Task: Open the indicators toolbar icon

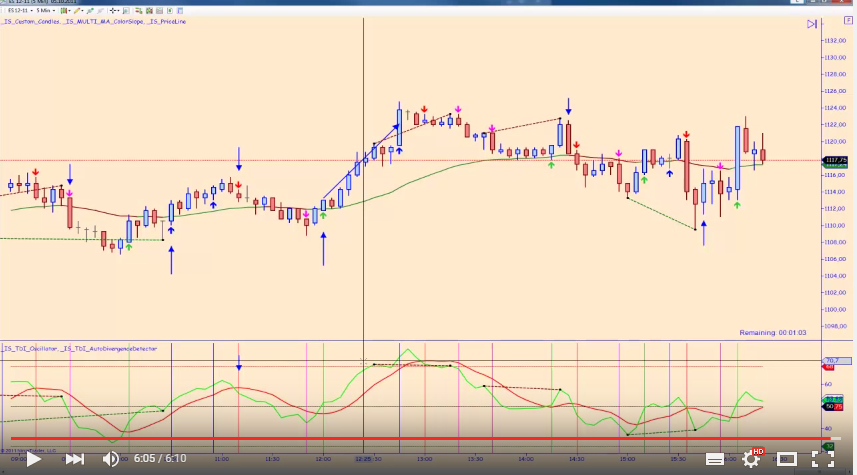Action: point(149,10)
